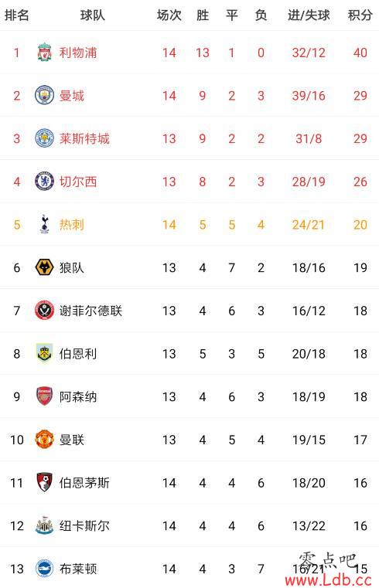Click the 进/失球 goals column header
379x588 pixels.
pos(309,15)
